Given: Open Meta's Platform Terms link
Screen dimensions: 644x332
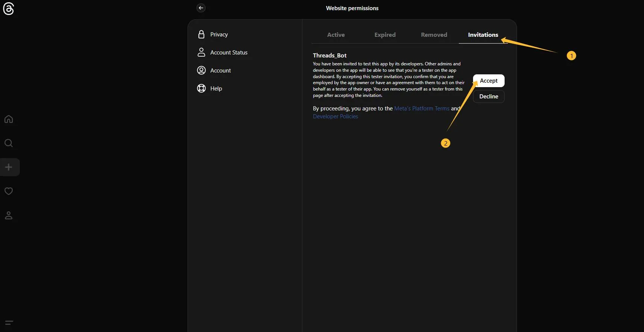Looking at the screenshot, I should 422,109.
